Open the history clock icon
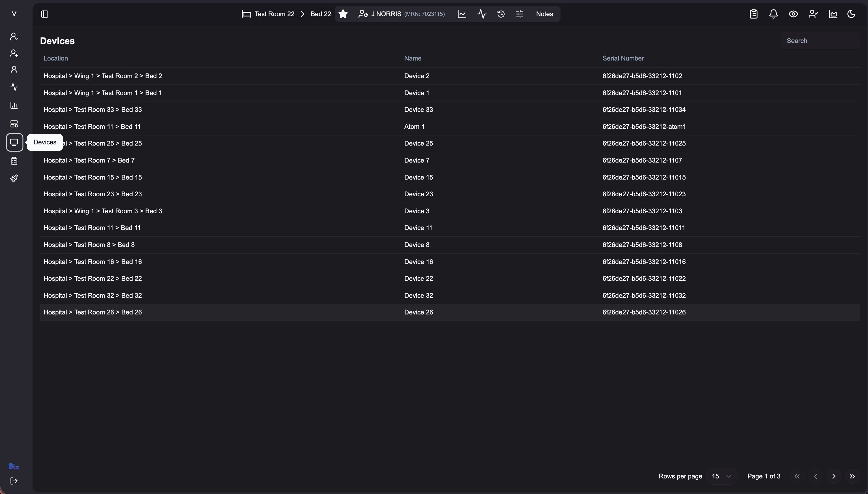The width and height of the screenshot is (868, 494). point(501,14)
